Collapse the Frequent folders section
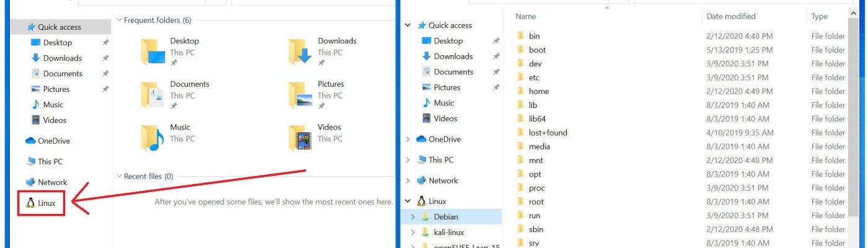Image resolution: width=868 pixels, height=248 pixels. (119, 20)
